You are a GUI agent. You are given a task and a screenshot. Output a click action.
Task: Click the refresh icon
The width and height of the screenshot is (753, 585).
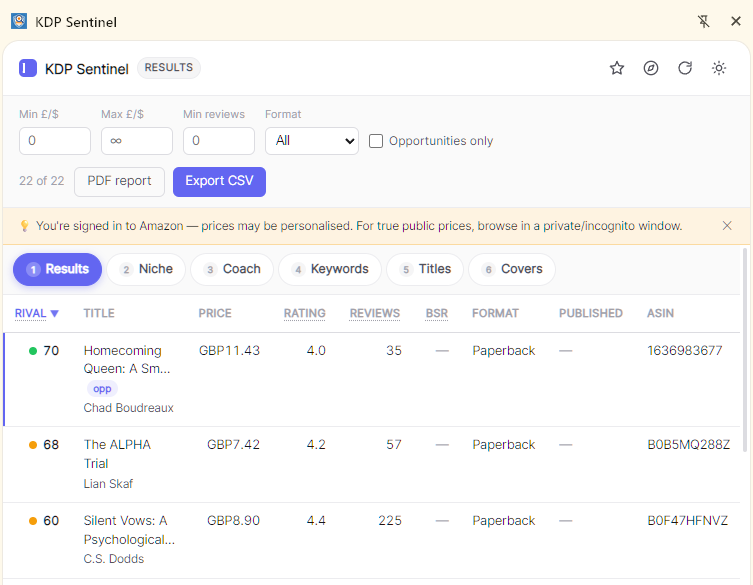click(685, 68)
